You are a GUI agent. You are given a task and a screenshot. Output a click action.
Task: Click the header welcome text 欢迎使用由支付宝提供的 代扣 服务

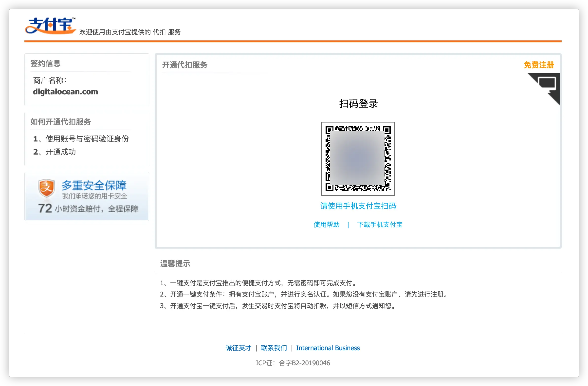point(130,32)
